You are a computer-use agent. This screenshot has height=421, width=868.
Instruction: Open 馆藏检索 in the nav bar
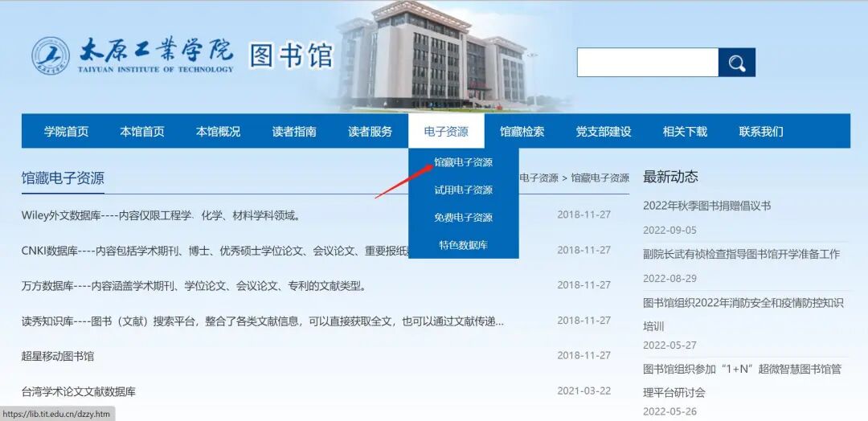coord(522,132)
